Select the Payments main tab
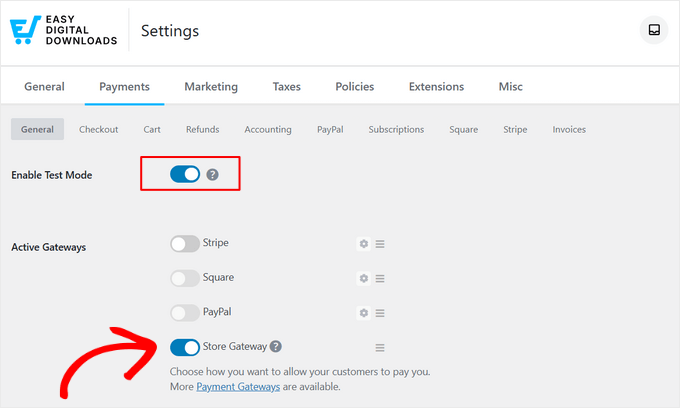This screenshot has width=680, height=408. [124, 86]
